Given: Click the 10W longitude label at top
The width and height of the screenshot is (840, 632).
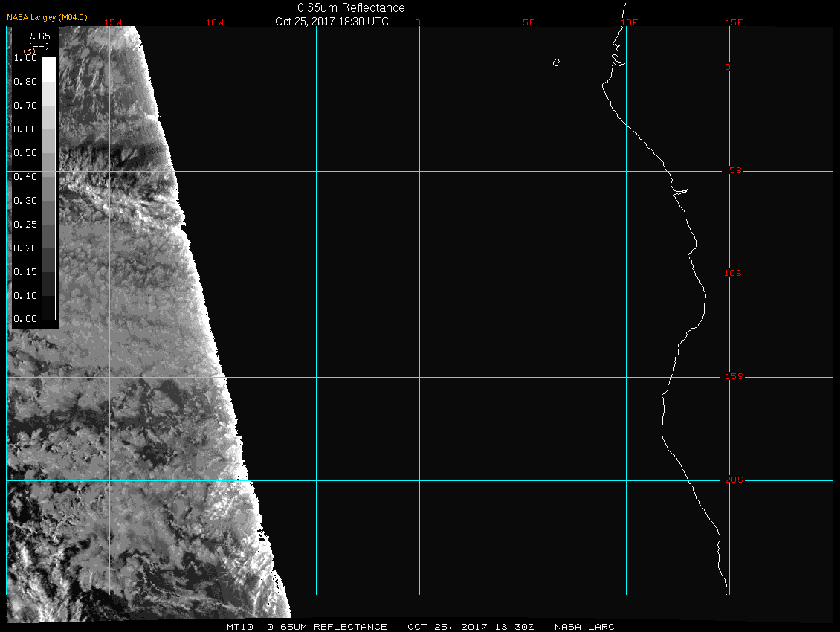Looking at the screenshot, I should tap(214, 22).
